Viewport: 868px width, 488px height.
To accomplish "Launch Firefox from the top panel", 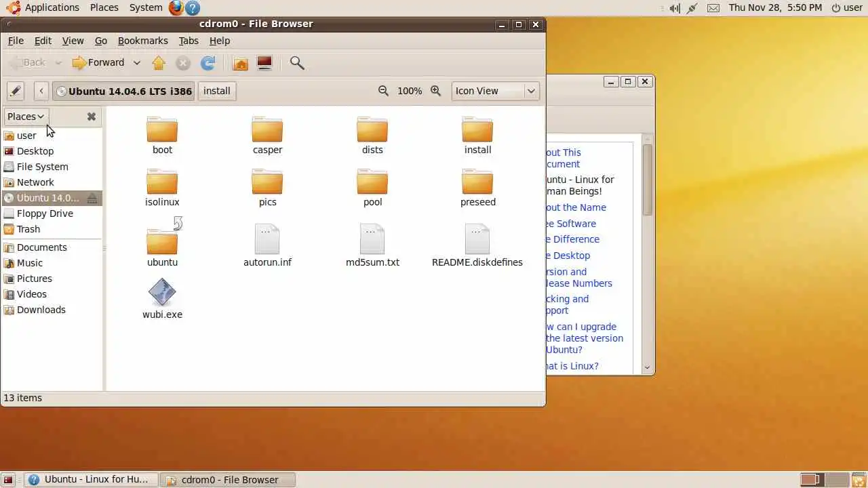I will click(176, 7).
